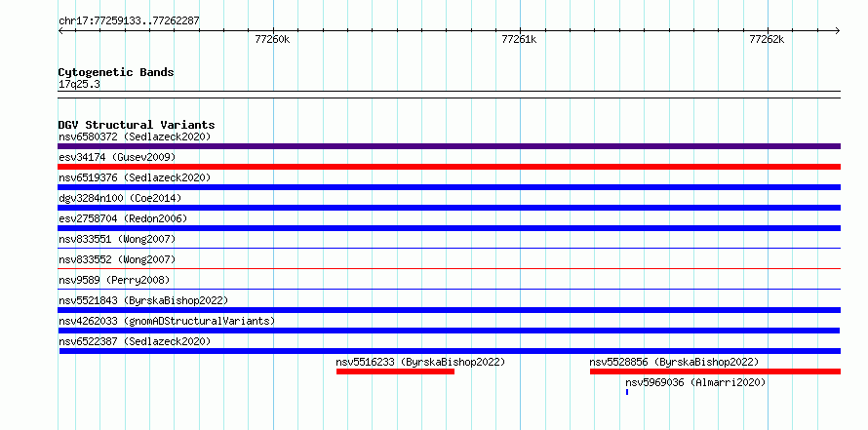868x430 pixels.
Task: Click dgv3284n100 (Coe2014) label
Action: tap(120, 198)
